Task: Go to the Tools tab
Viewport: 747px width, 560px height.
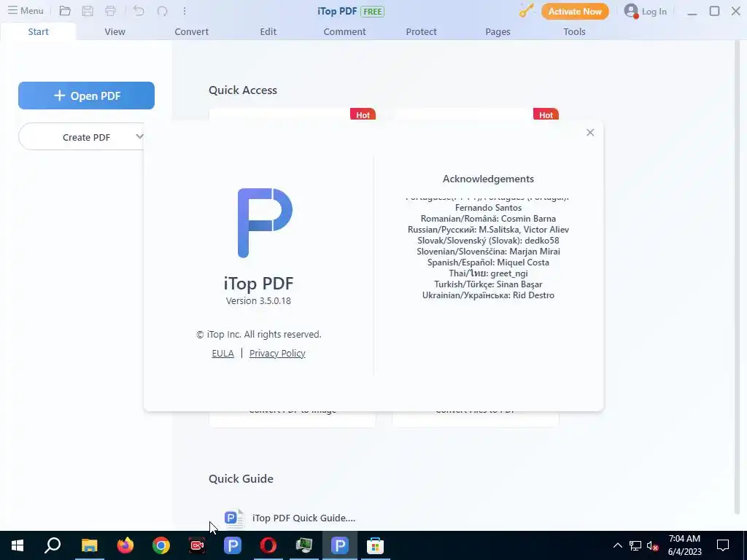Action: pyautogui.click(x=574, y=31)
